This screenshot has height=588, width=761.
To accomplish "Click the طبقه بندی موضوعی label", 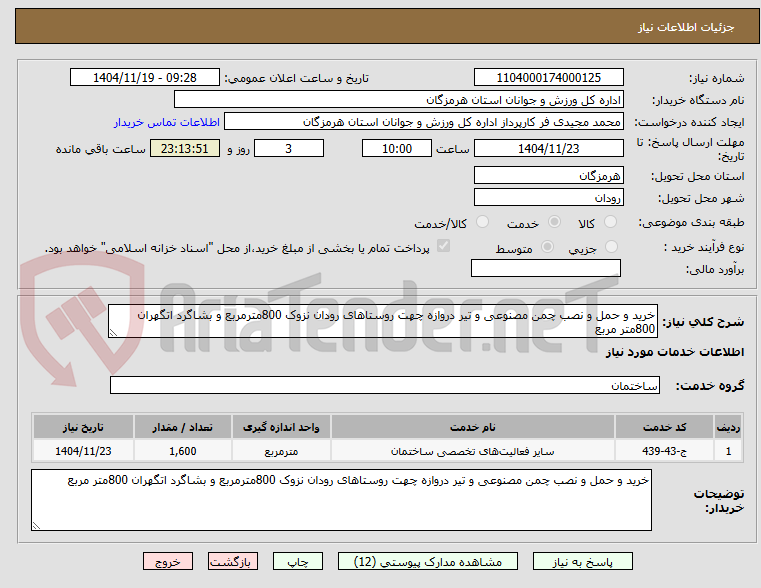I will [x=691, y=223].
